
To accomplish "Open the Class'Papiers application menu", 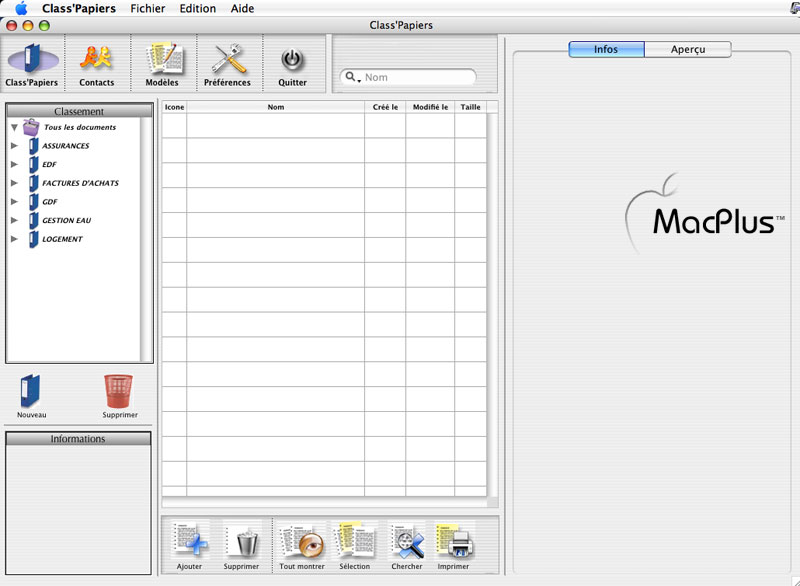I will 79,8.
